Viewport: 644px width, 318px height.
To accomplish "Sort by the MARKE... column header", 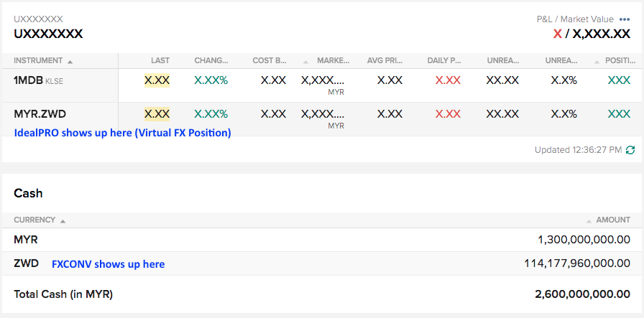I will pos(333,61).
